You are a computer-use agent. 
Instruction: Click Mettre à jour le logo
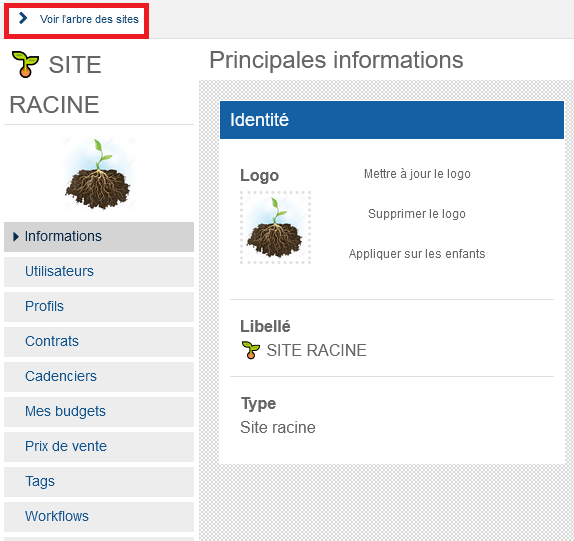[417, 174]
